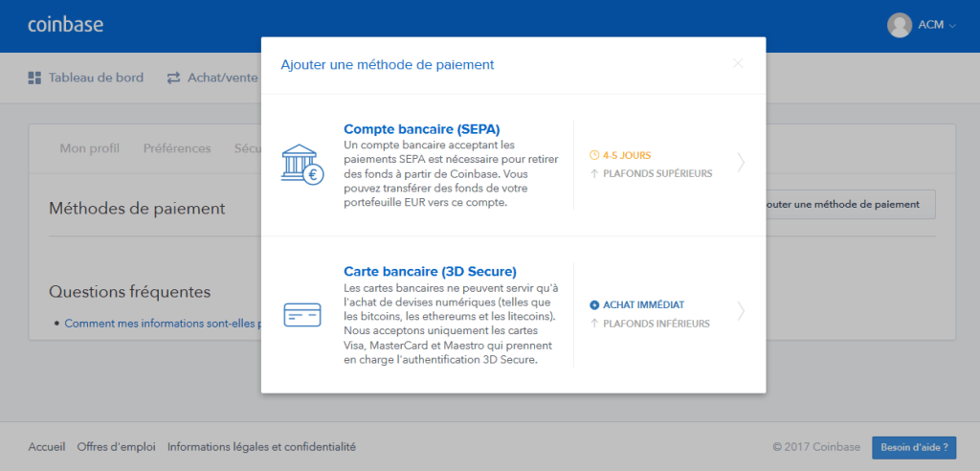980x471 pixels.
Task: Open the card option chevron arrow
Action: click(x=742, y=311)
